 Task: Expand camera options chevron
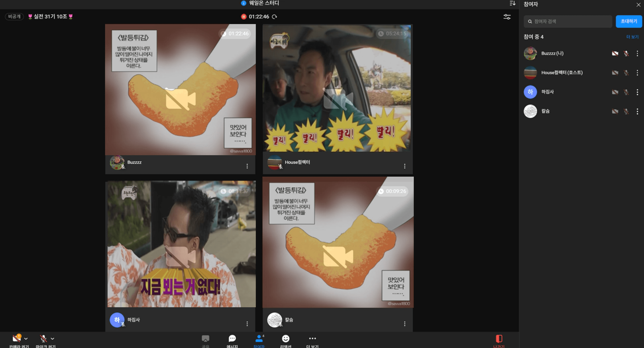(26, 339)
